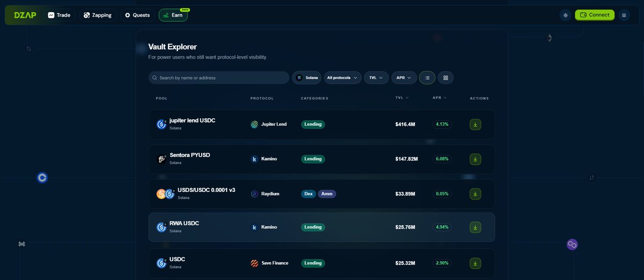This screenshot has width=644, height=280.
Task: Deposit into RWA USDC vault
Action: click(475, 227)
